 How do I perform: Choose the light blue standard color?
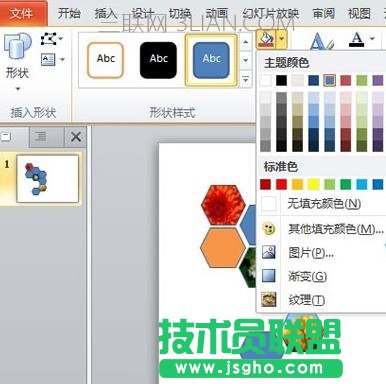pyautogui.click(x=362, y=184)
